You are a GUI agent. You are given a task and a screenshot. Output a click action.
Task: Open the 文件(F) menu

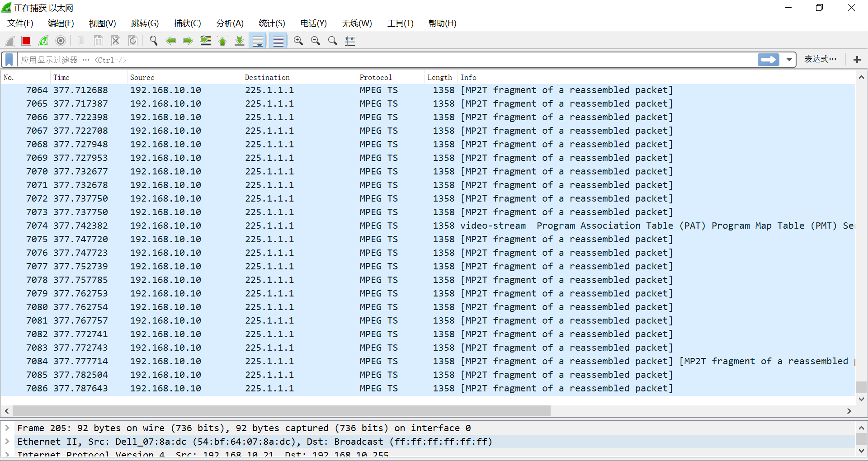(20, 24)
